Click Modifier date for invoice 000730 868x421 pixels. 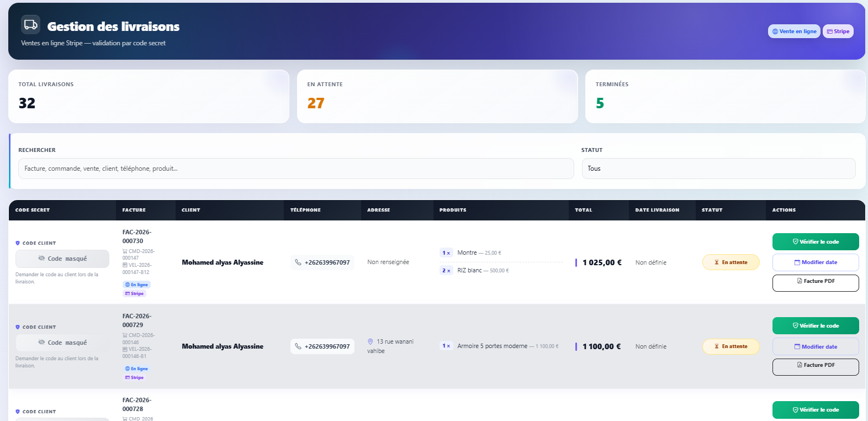pos(816,262)
